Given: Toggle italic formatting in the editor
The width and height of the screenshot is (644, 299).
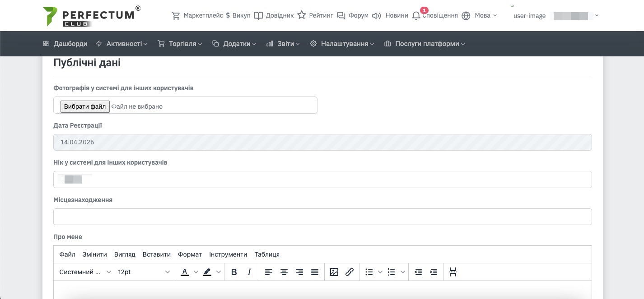Looking at the screenshot, I should (249, 272).
